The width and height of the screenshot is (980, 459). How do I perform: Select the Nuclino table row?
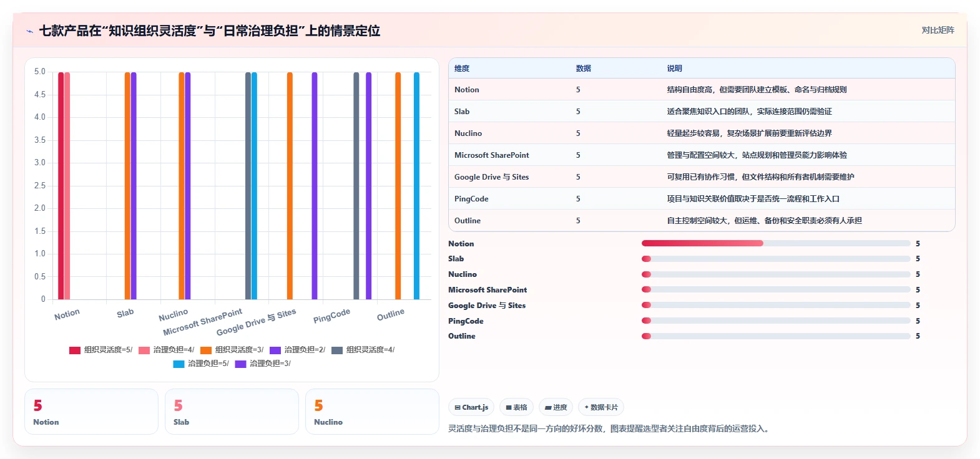coord(702,133)
